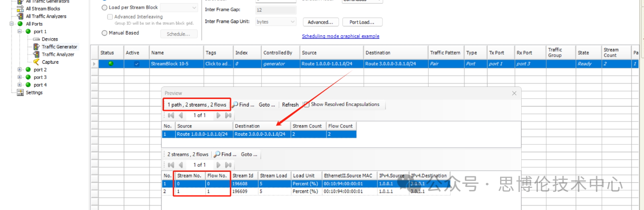Enable Show Resolved Encapsulations checkbox
The height and width of the screenshot is (210, 644).
click(x=306, y=104)
